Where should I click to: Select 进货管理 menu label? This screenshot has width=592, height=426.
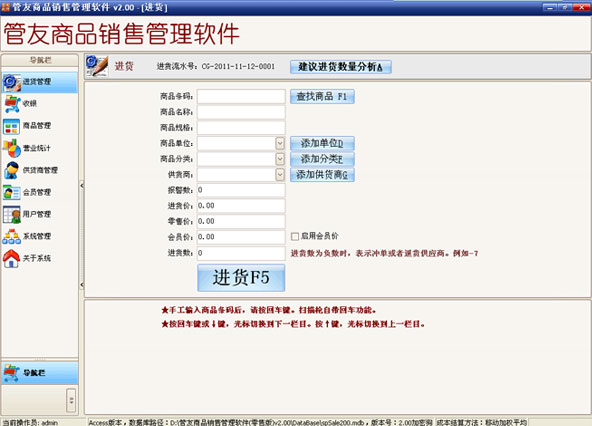tap(37, 82)
